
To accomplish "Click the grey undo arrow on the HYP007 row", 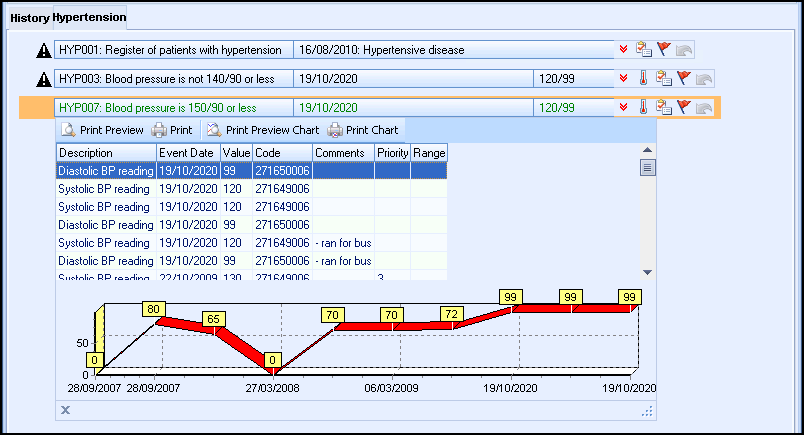I will pos(704,108).
